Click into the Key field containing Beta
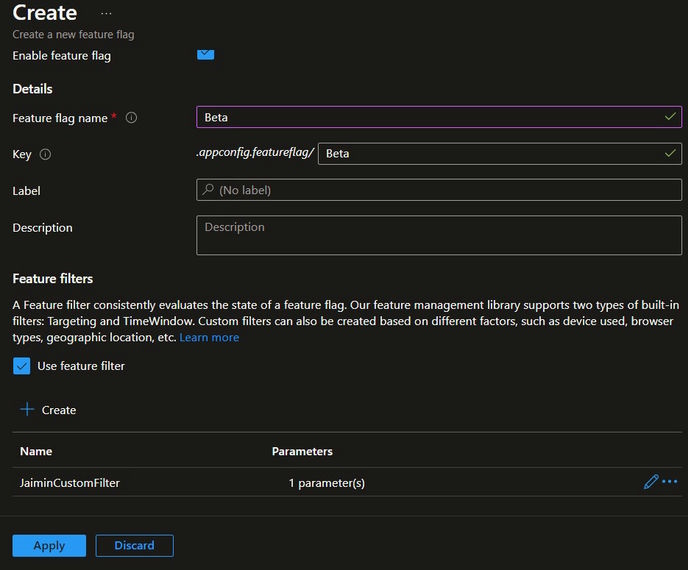This screenshot has height=570, width=688. pos(490,154)
